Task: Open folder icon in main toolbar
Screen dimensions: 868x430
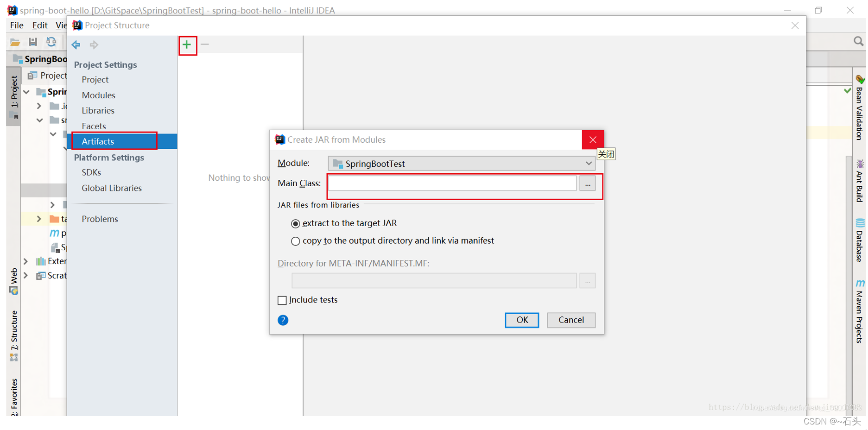Action: 15,42
